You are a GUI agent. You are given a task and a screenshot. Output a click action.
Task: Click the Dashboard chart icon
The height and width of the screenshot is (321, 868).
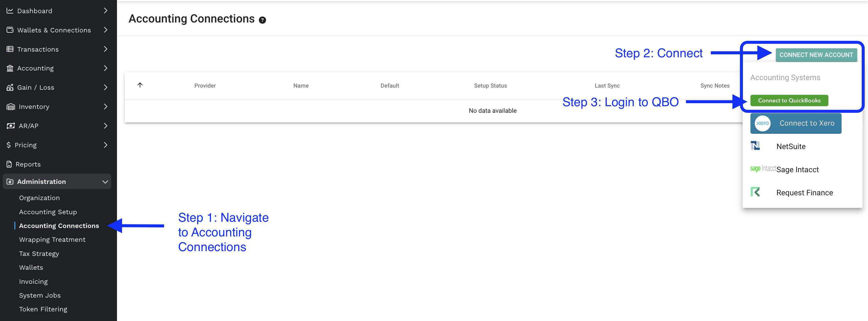[x=10, y=11]
